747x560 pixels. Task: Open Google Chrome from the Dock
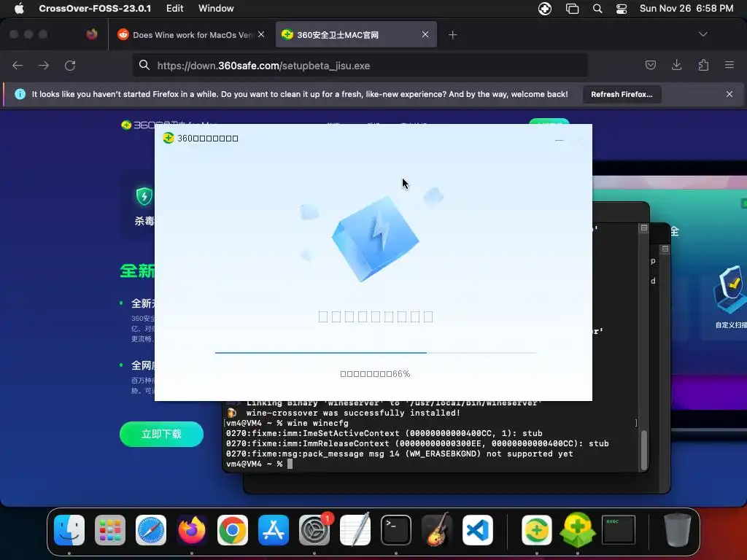[233, 530]
